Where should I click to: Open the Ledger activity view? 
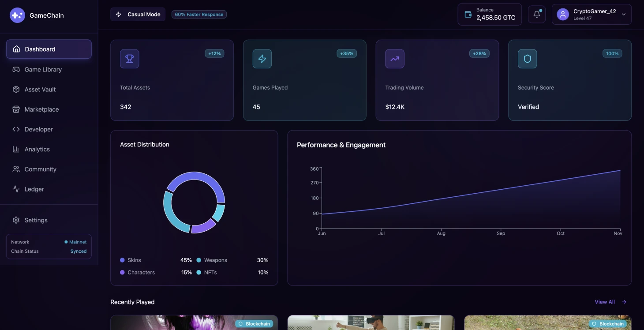[x=34, y=189]
